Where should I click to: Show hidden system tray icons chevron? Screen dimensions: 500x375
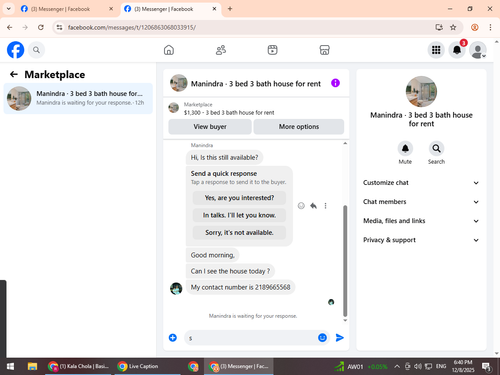397,367
